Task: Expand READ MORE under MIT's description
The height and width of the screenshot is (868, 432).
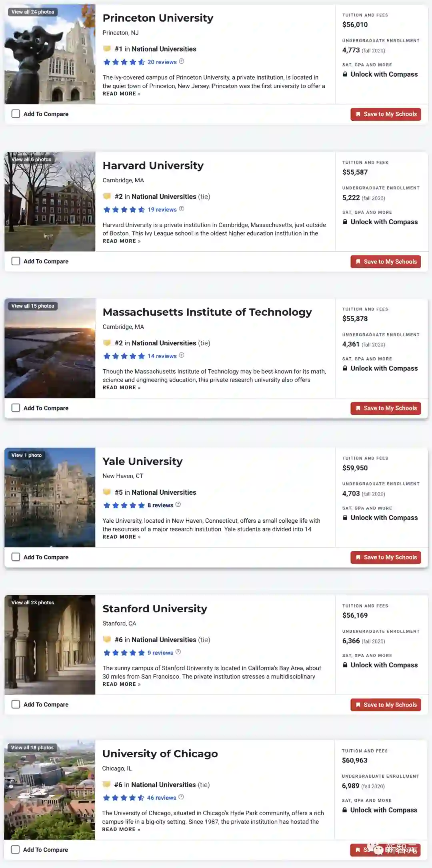Action: [x=122, y=387]
